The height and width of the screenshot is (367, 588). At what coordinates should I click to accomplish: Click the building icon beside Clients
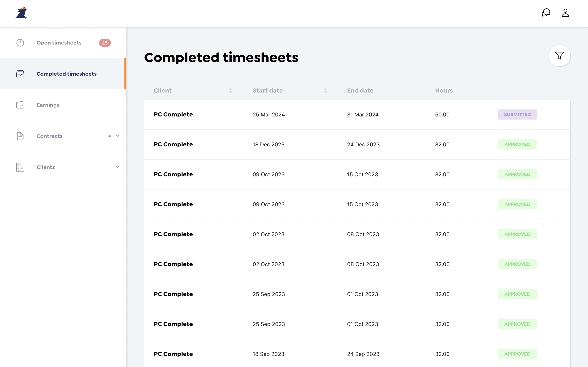click(20, 167)
